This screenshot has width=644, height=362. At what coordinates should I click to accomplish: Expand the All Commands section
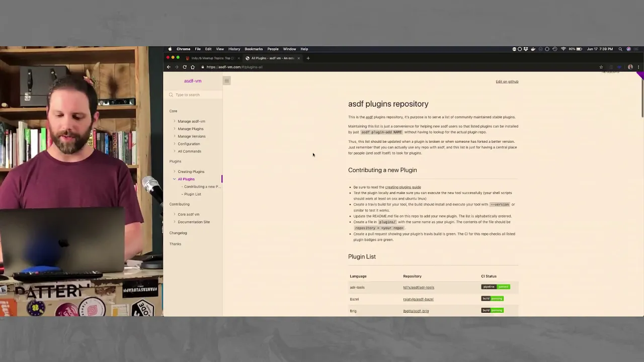coord(175,151)
